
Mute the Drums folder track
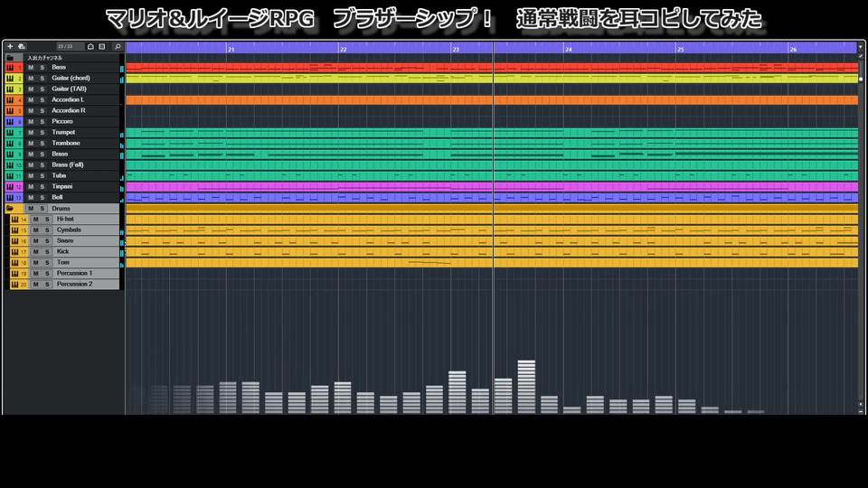coord(31,209)
